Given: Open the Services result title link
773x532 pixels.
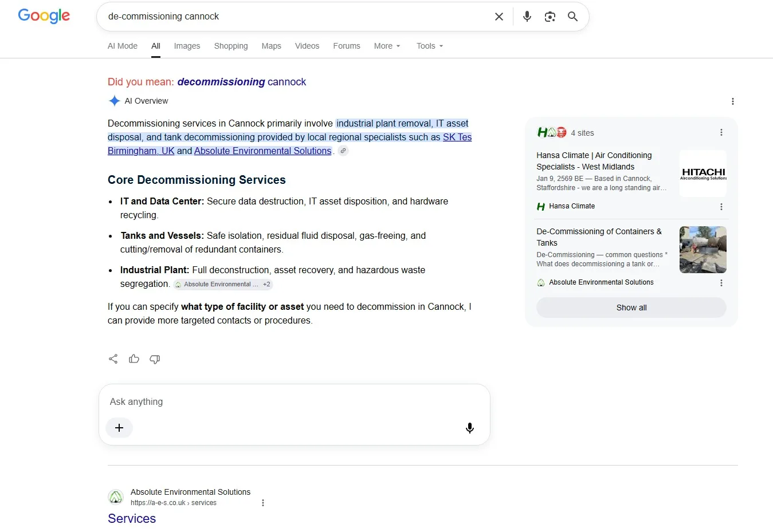Looking at the screenshot, I should coord(132,518).
